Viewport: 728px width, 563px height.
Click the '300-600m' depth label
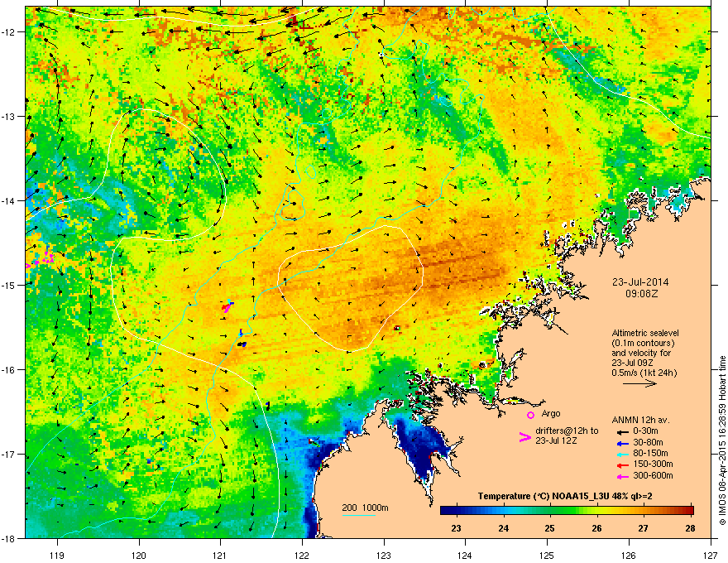(x=653, y=476)
